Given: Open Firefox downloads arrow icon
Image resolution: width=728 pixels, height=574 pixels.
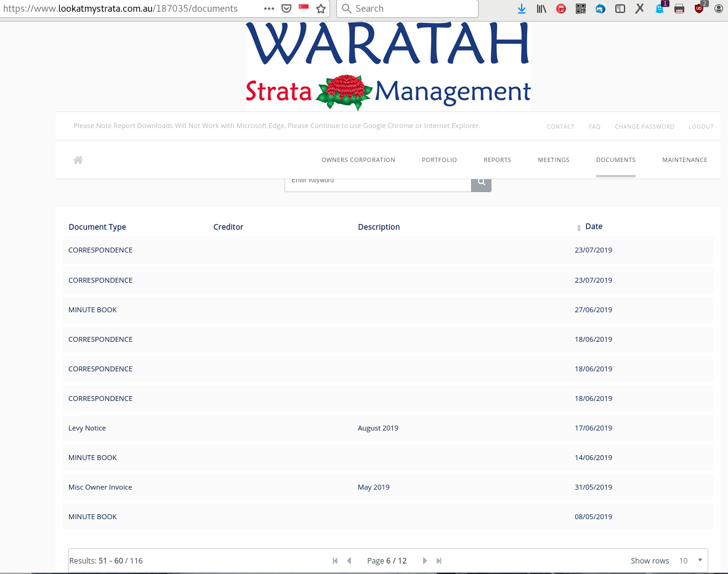Looking at the screenshot, I should pyautogui.click(x=522, y=9).
